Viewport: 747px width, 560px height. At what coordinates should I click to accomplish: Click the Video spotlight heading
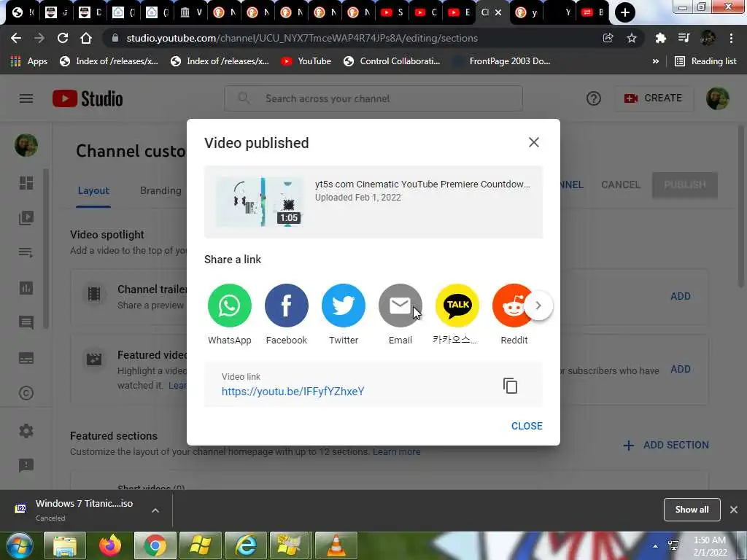[x=107, y=235]
